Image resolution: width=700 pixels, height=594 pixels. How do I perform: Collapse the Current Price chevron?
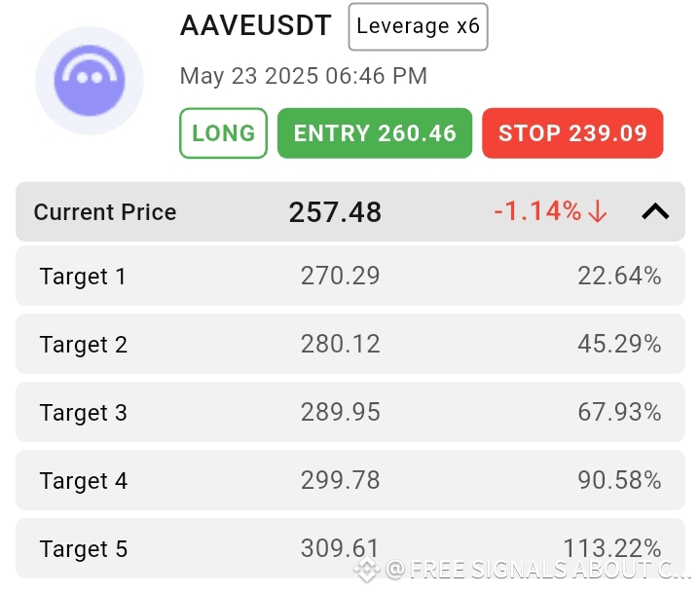(x=655, y=211)
